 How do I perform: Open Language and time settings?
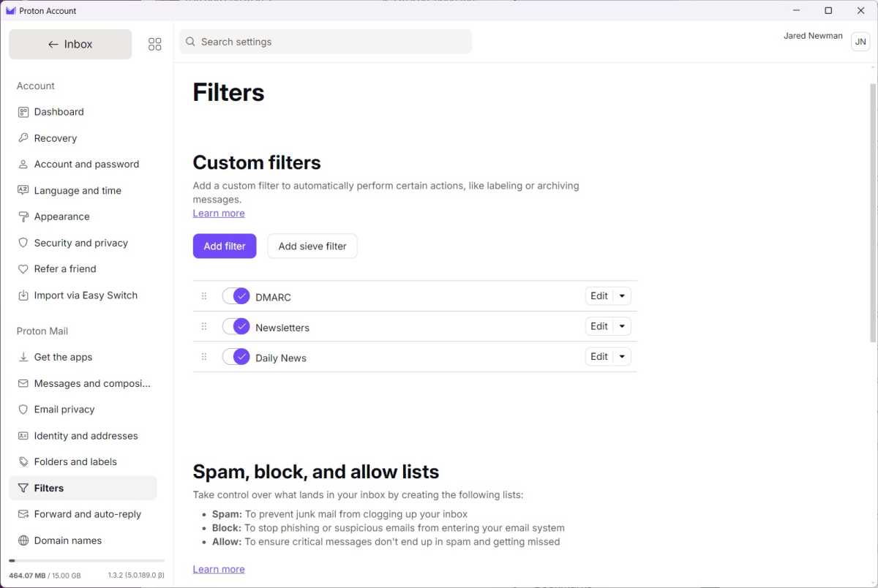(x=83, y=190)
